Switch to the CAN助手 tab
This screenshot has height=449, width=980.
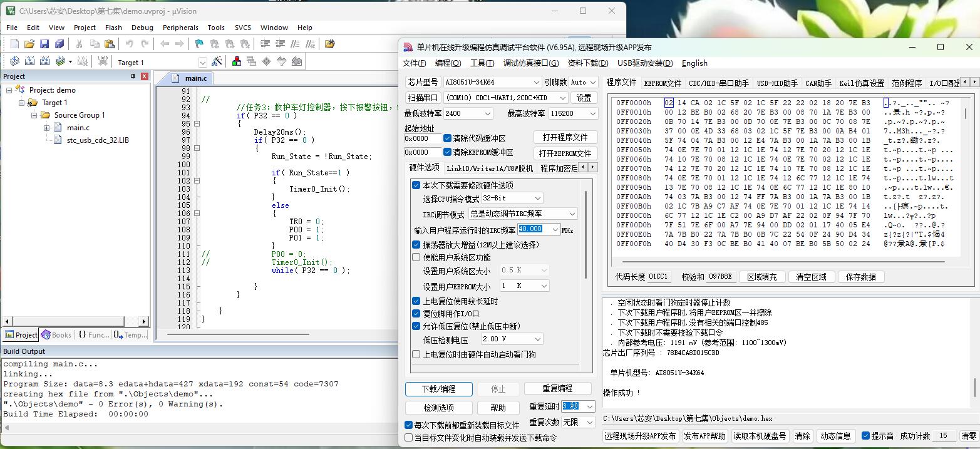click(x=818, y=83)
